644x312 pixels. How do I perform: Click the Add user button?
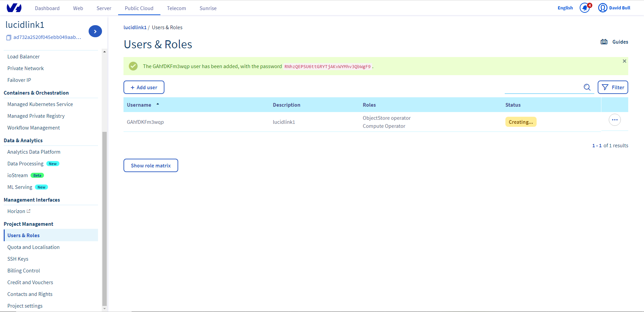[x=144, y=87]
